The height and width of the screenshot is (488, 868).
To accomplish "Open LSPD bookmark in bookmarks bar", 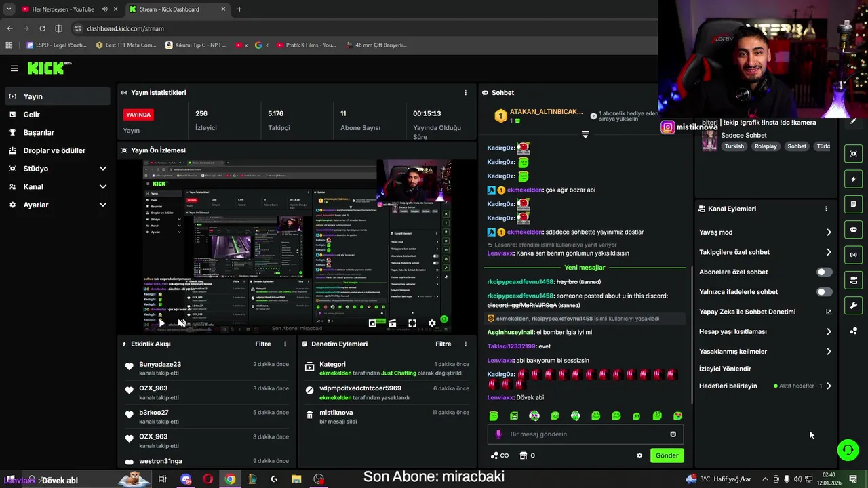I will 56,45.
